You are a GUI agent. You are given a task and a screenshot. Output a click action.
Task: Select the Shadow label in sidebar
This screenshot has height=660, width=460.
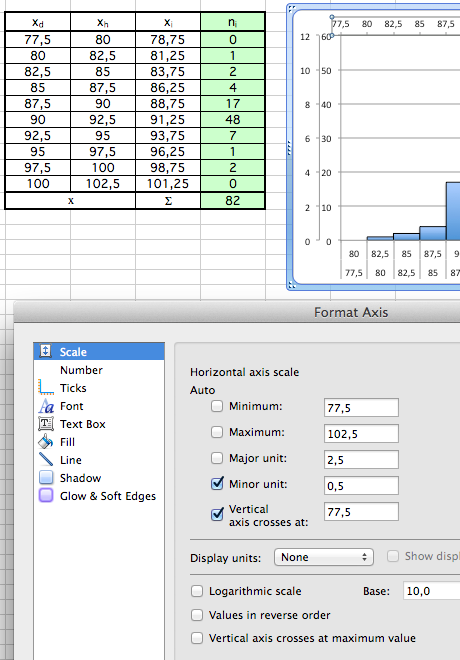click(x=80, y=478)
